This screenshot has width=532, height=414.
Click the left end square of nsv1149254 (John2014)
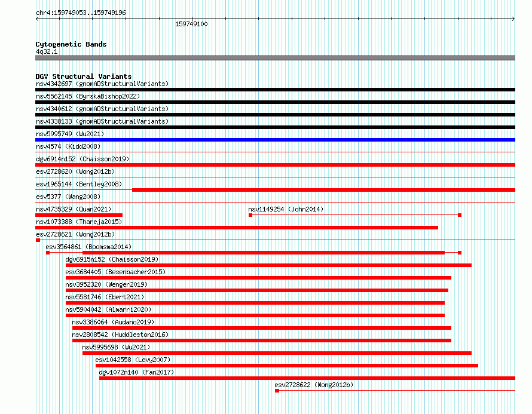250,215
